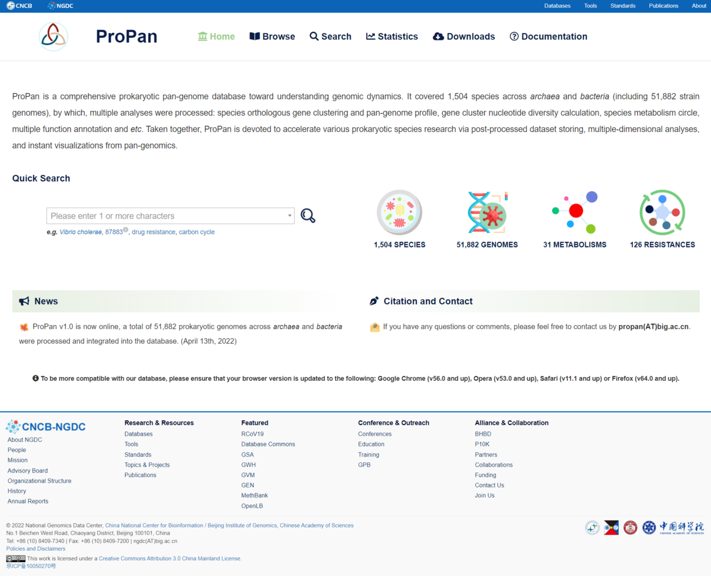Click the drug resistance example link
Screen dimensions: 711x588
(x=153, y=232)
